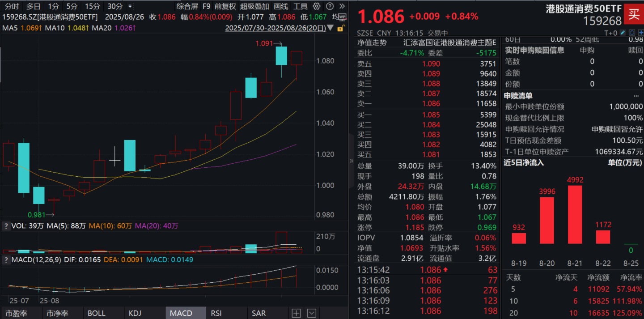Toggle 前复权 price adjustment mode

(x=225, y=6)
